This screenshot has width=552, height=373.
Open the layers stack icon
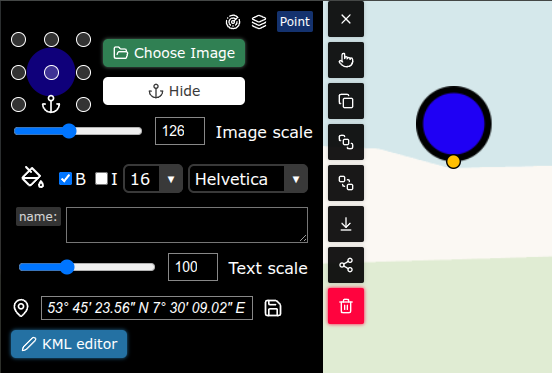(x=259, y=22)
